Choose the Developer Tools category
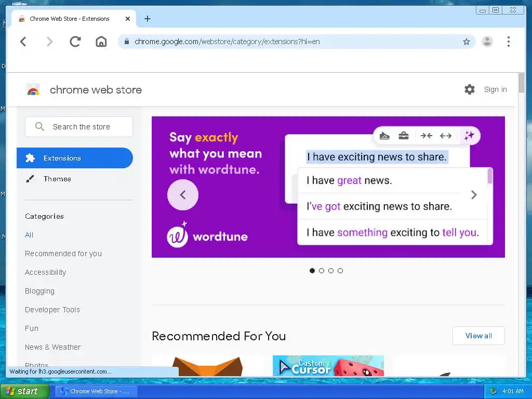Viewport: 532px width, 399px height. (52, 310)
